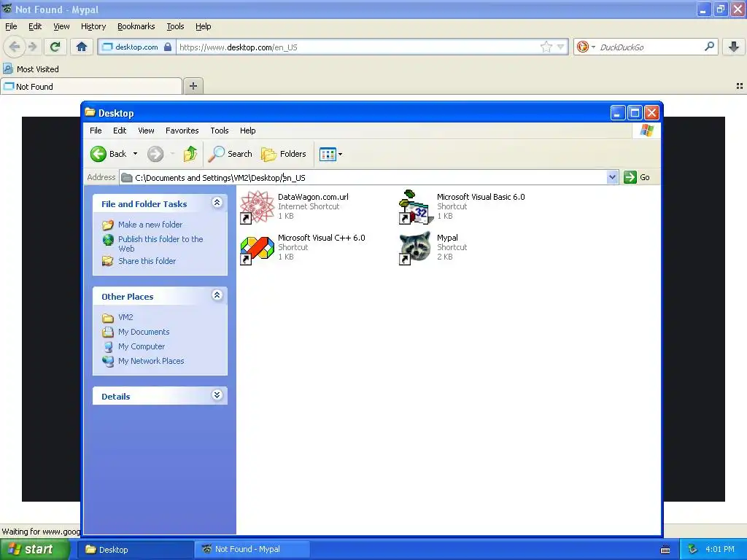Viewport: 747px width, 560px height.
Task: Open the Views dropdown button
Action: [330, 154]
